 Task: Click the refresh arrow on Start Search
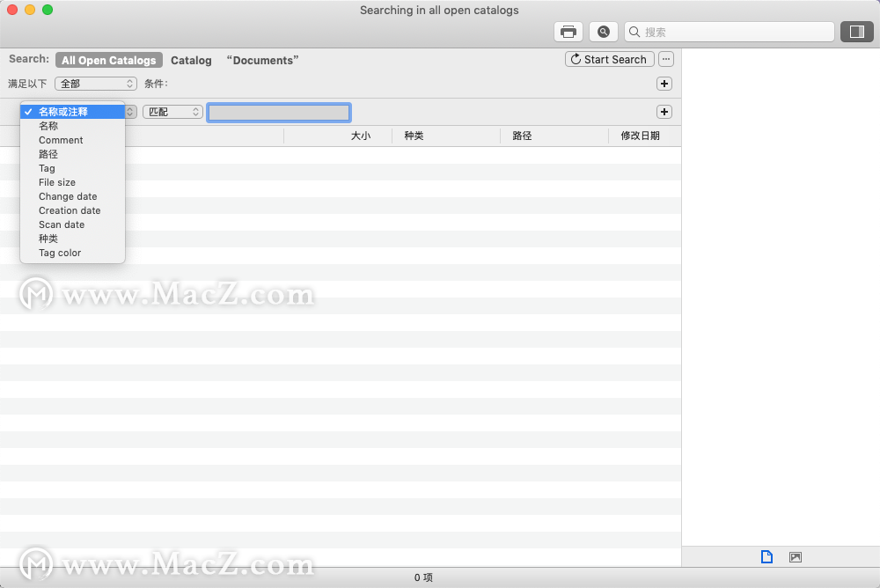[x=576, y=59]
